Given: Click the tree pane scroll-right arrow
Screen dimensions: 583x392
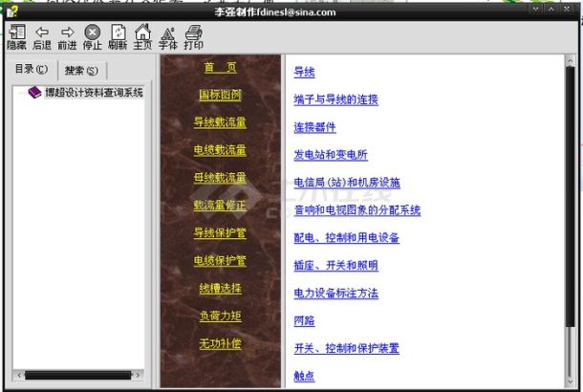Looking at the screenshot, I should pyautogui.click(x=138, y=375).
